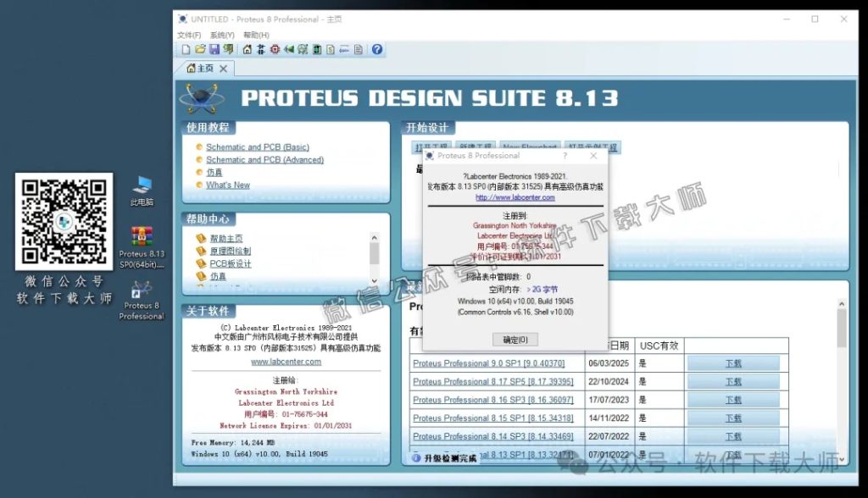Create a new project using the New Project toolbar icon

[186, 48]
